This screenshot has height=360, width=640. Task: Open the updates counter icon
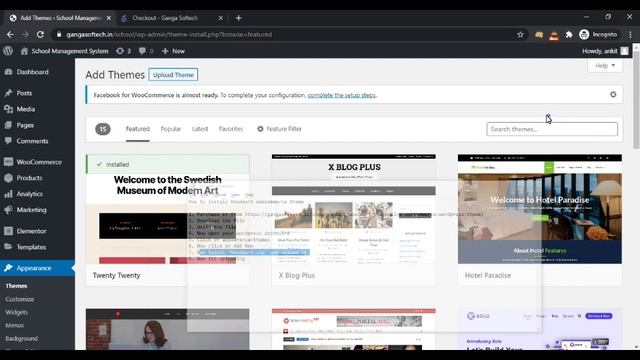click(x=123, y=51)
